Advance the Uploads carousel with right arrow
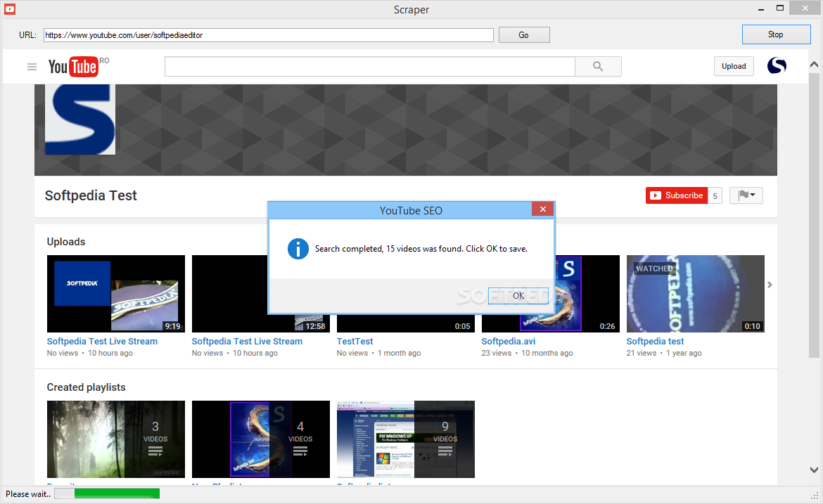The width and height of the screenshot is (823, 504). point(770,285)
